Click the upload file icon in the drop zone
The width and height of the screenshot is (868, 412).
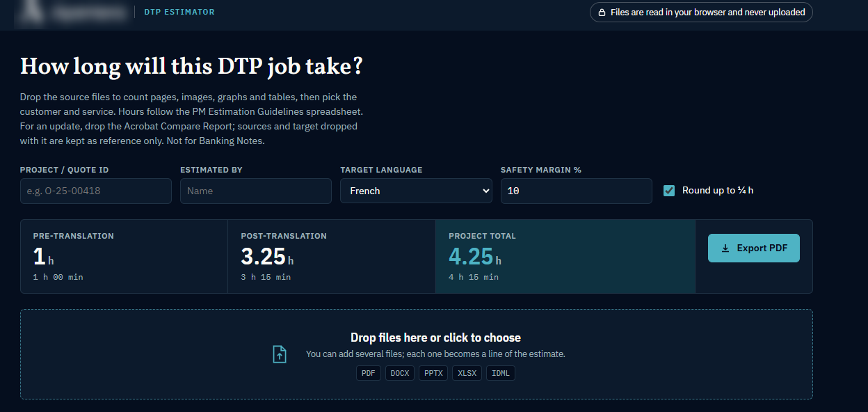pos(279,354)
